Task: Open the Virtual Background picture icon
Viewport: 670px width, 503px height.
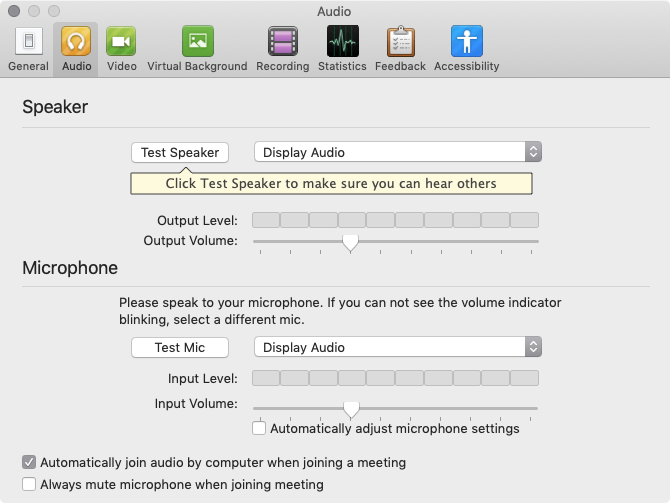Action: pyautogui.click(x=198, y=41)
